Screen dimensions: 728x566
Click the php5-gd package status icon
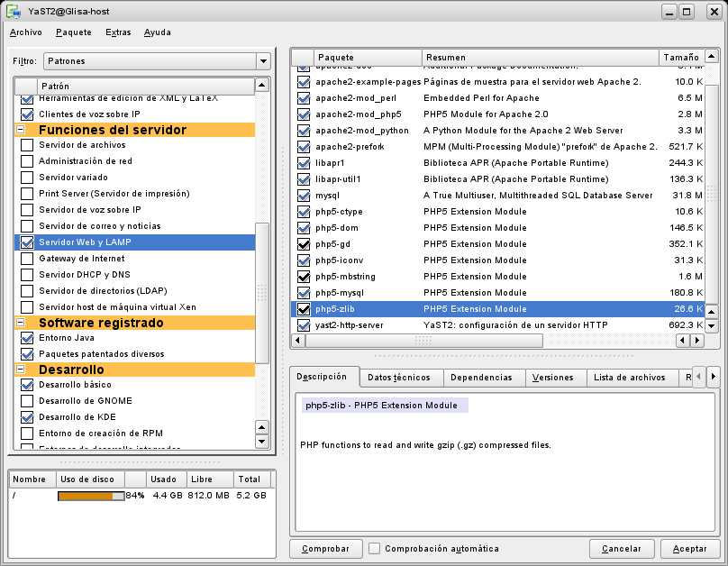[x=304, y=243]
